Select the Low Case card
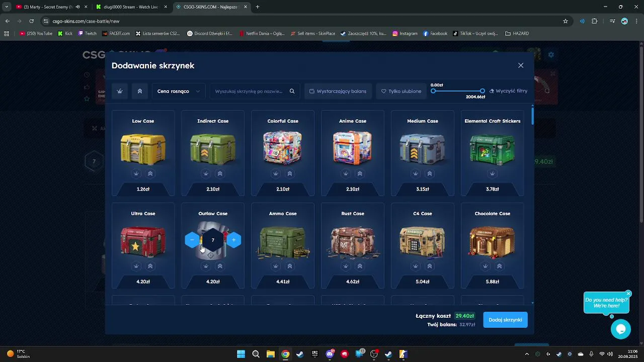The width and height of the screenshot is (644, 362). click(x=143, y=153)
